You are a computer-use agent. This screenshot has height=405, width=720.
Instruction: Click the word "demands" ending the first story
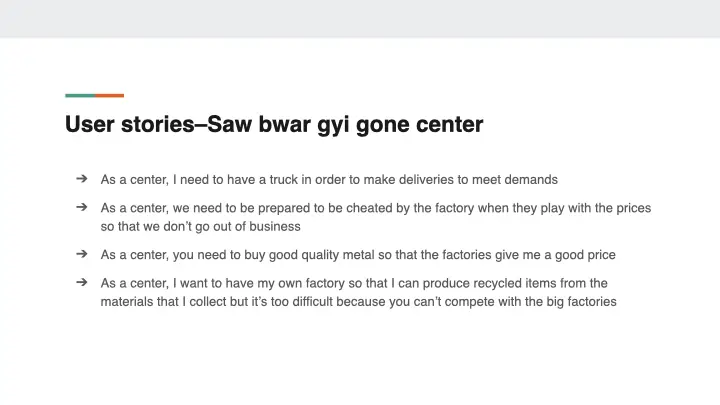click(x=533, y=180)
